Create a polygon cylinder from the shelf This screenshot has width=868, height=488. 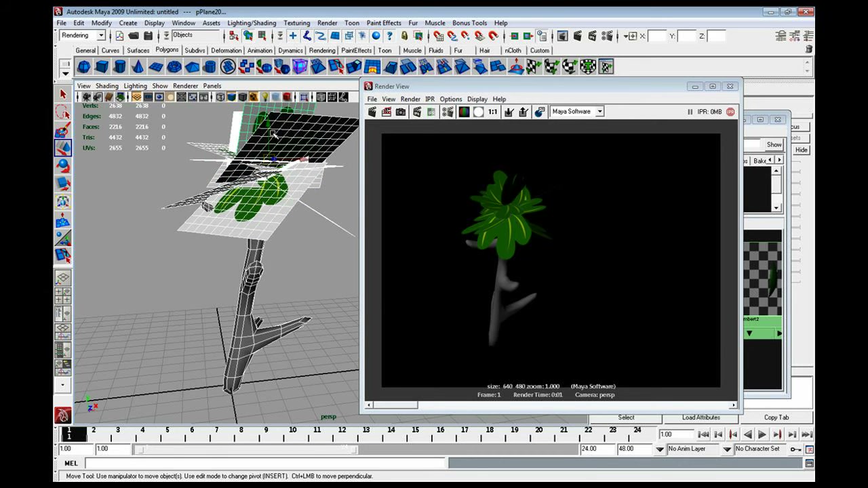[120, 66]
